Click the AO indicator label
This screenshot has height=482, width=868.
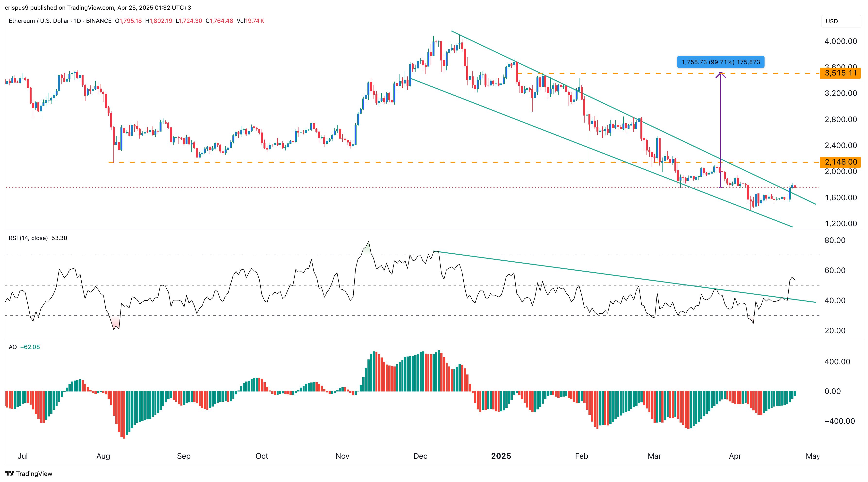[12, 347]
